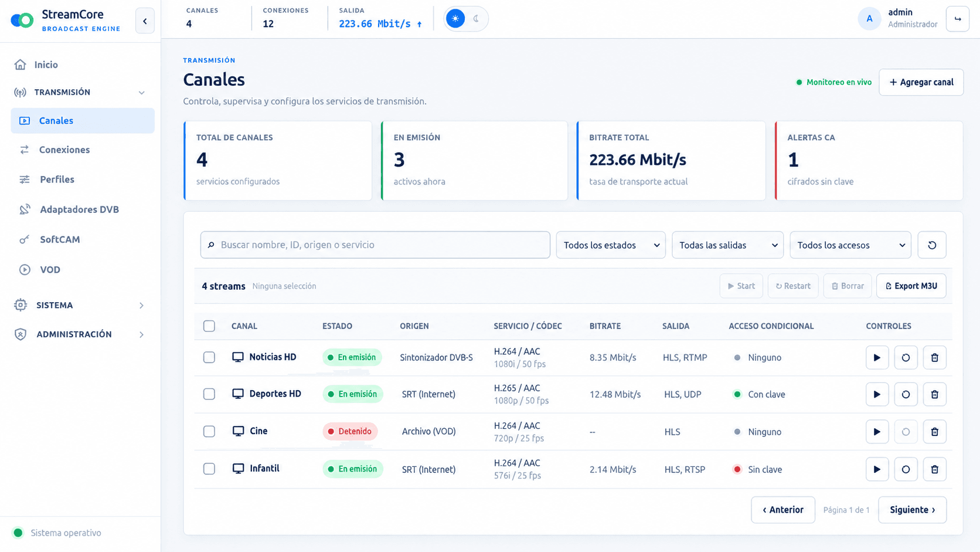
Task: Start the Deportes HD channel
Action: click(x=877, y=394)
